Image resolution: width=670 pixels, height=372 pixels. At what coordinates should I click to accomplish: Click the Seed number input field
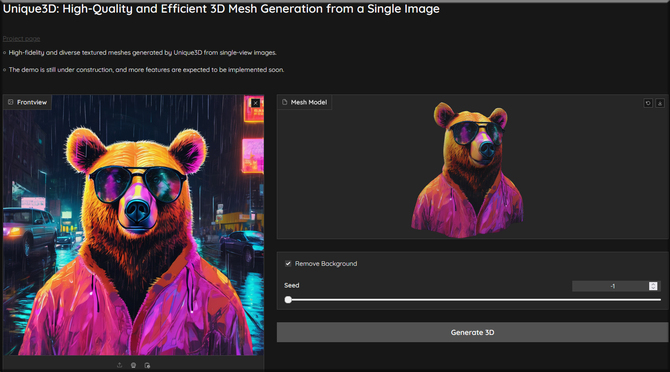coord(616,286)
